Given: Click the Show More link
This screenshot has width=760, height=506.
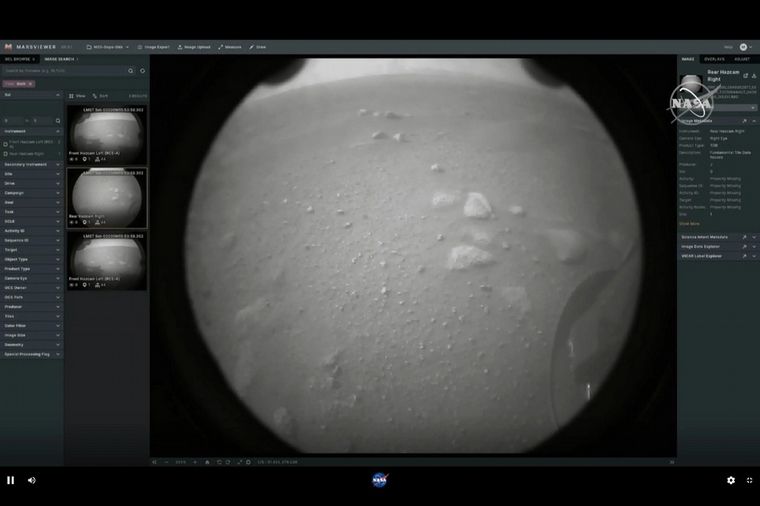Looking at the screenshot, I should pos(689,223).
